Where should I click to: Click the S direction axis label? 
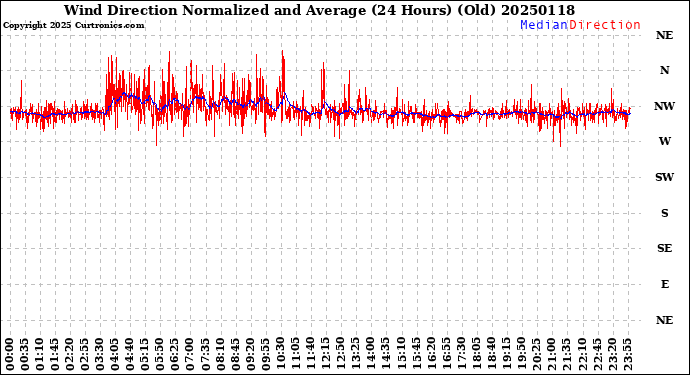point(664,213)
